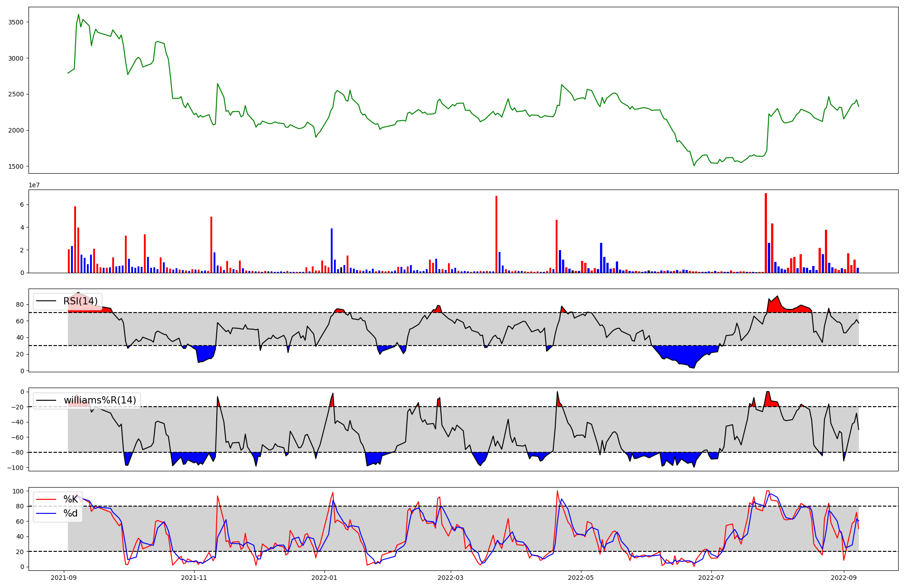Click the williams%R(14) legend label
Image resolution: width=905 pixels, height=588 pixels.
point(100,400)
